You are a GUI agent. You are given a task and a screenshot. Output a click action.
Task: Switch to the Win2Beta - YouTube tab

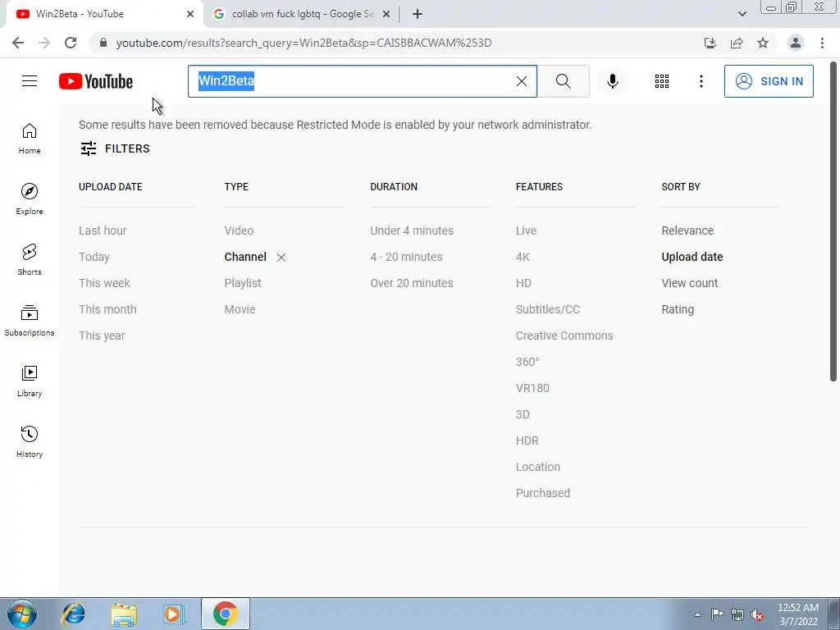[102, 14]
